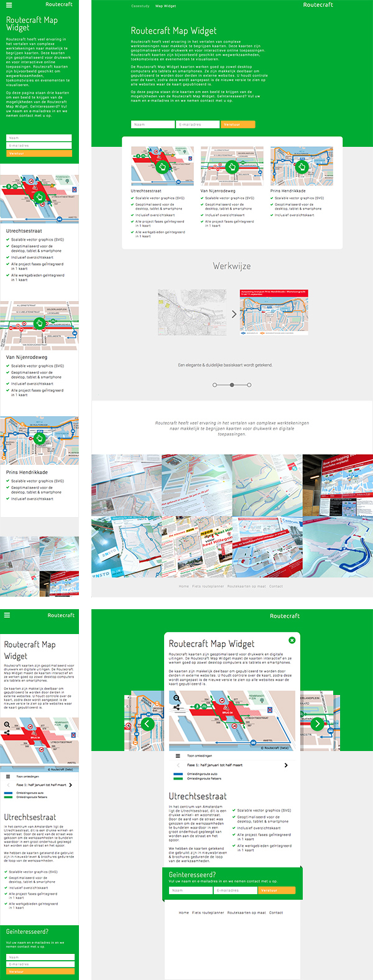Advance to next phase chevron, desktop detail

pyautogui.click(x=286, y=765)
